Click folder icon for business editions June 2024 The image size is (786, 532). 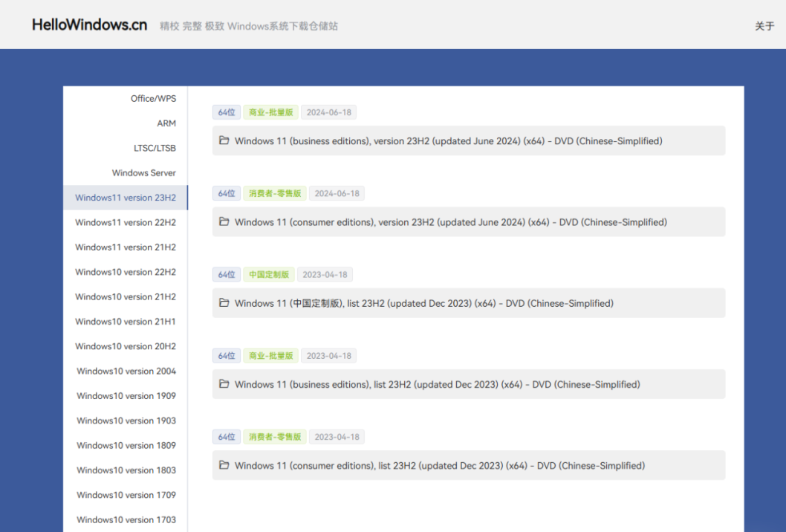[x=224, y=140]
